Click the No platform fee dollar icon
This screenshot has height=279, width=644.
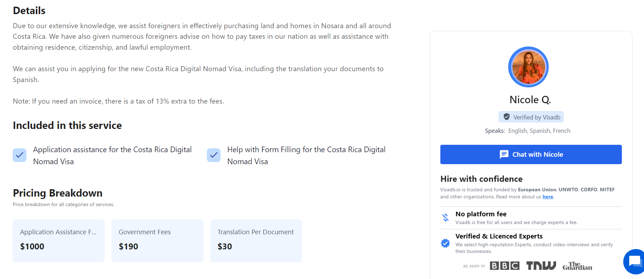(x=446, y=217)
